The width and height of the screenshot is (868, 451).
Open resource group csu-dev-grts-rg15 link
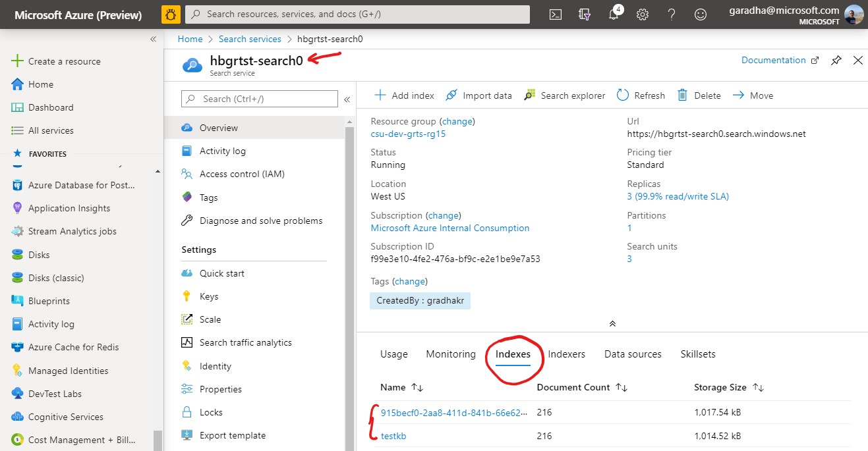(409, 134)
